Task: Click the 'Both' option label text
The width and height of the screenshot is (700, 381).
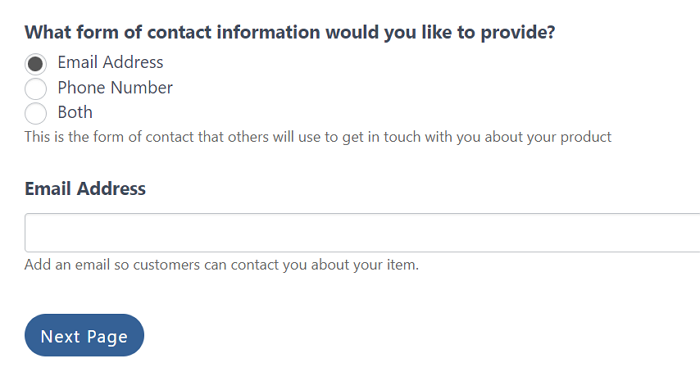Action: point(75,113)
